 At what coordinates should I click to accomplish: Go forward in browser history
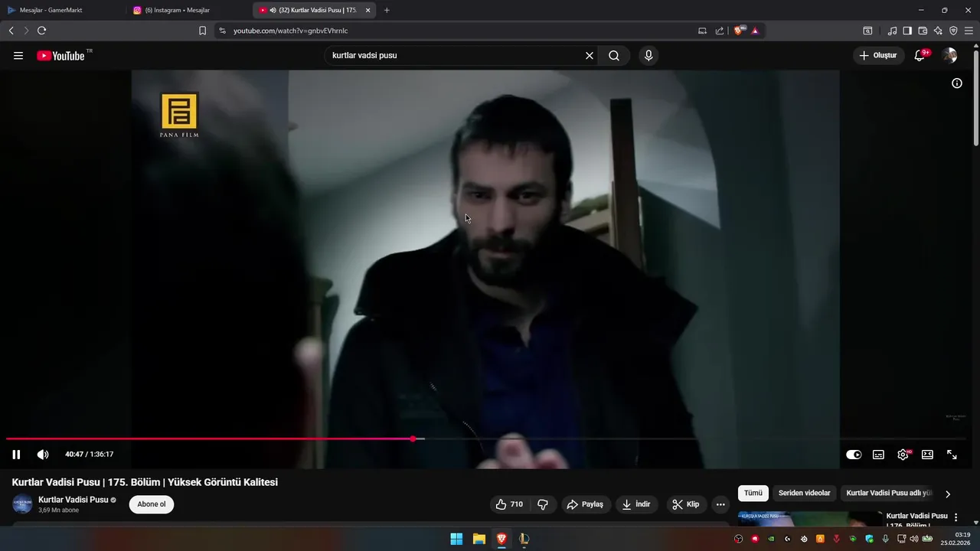pos(26,31)
